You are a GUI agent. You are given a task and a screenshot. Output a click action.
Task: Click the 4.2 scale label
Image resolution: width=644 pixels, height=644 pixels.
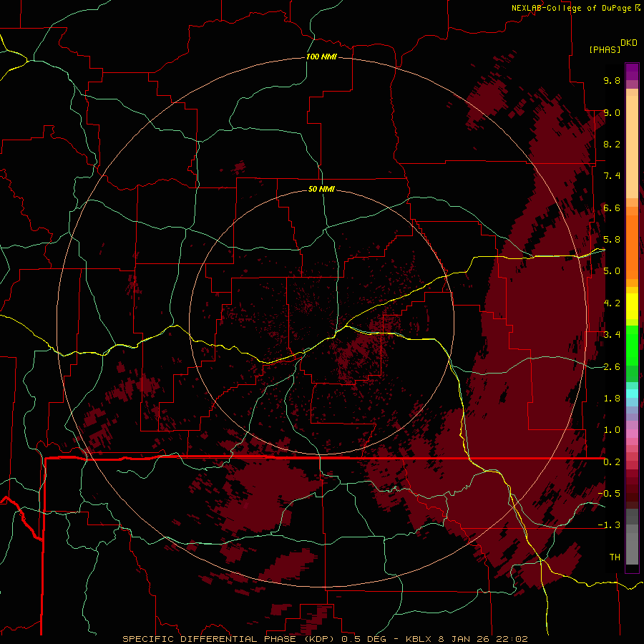click(612, 303)
